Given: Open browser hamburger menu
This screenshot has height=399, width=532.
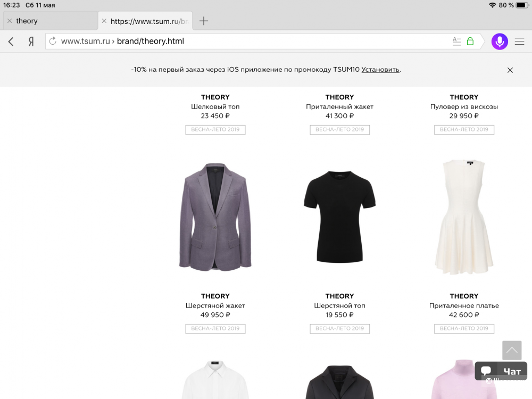Looking at the screenshot, I should 519,41.
